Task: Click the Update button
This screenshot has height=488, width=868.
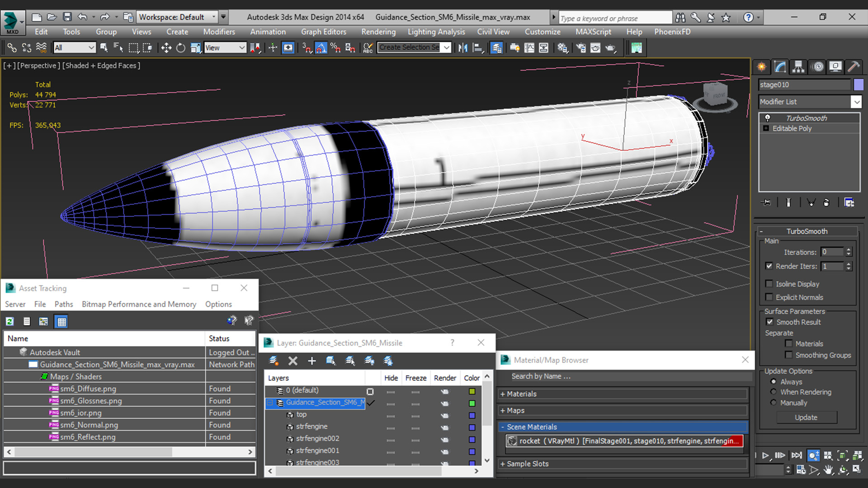Action: pos(806,418)
